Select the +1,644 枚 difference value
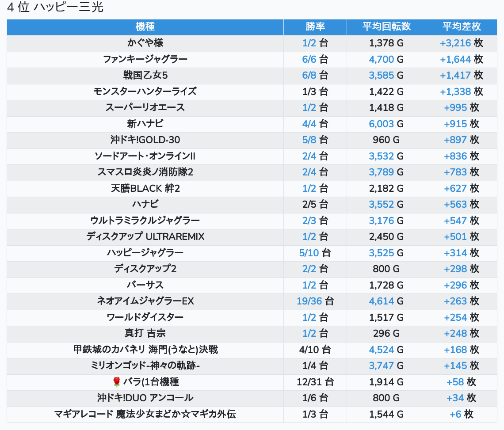Viewport: 504px width, 430px height. coord(462,60)
